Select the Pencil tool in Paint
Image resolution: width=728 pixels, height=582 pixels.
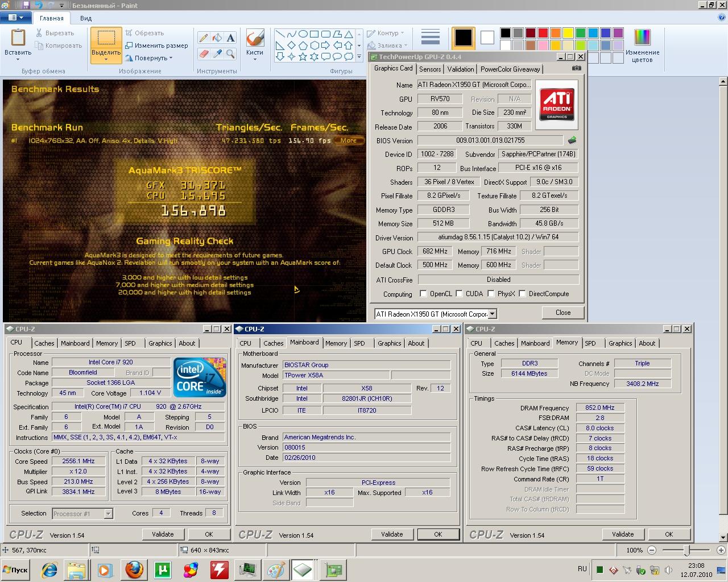tap(203, 38)
